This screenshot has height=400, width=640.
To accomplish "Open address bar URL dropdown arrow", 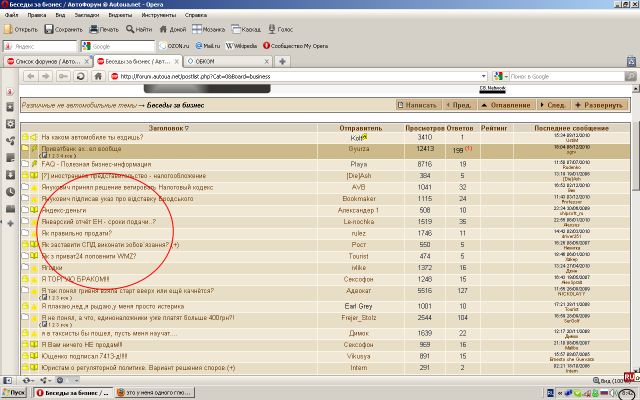I will pos(484,76).
